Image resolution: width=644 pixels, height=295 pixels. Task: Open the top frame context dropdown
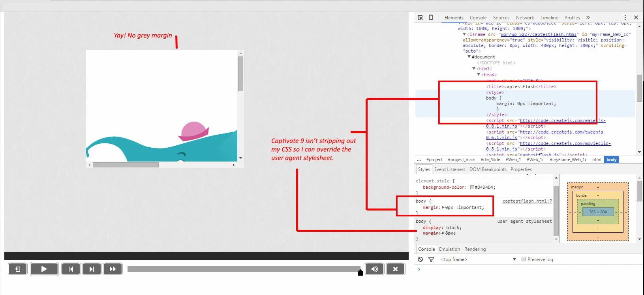point(479,259)
